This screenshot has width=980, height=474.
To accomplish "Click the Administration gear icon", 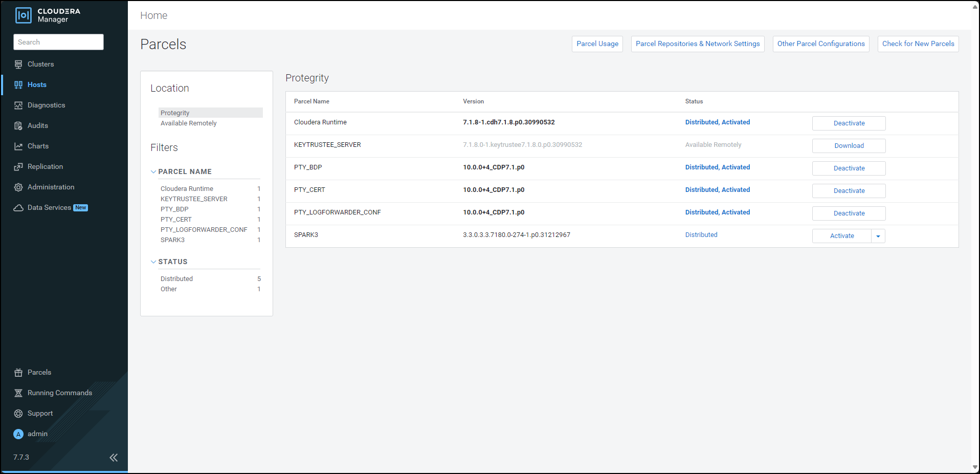I will [x=18, y=187].
